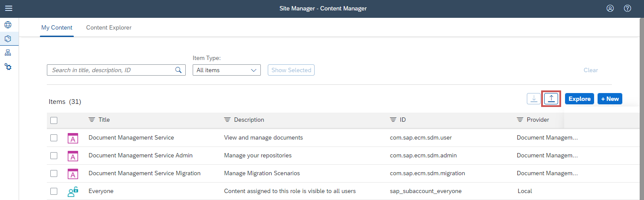Image resolution: width=644 pixels, height=200 pixels.
Task: Select the Content Manager cube icon
Action: (8, 39)
